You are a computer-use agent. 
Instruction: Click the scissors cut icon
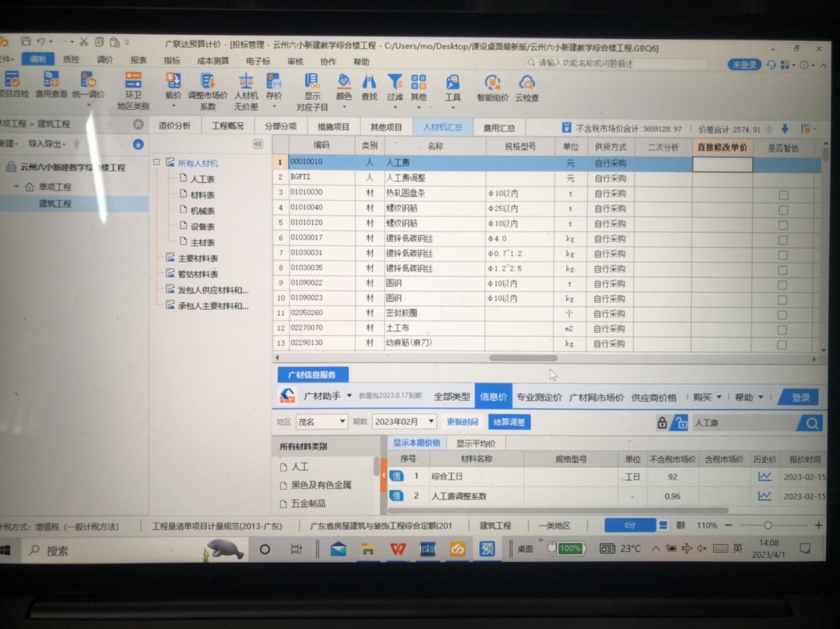[84, 42]
